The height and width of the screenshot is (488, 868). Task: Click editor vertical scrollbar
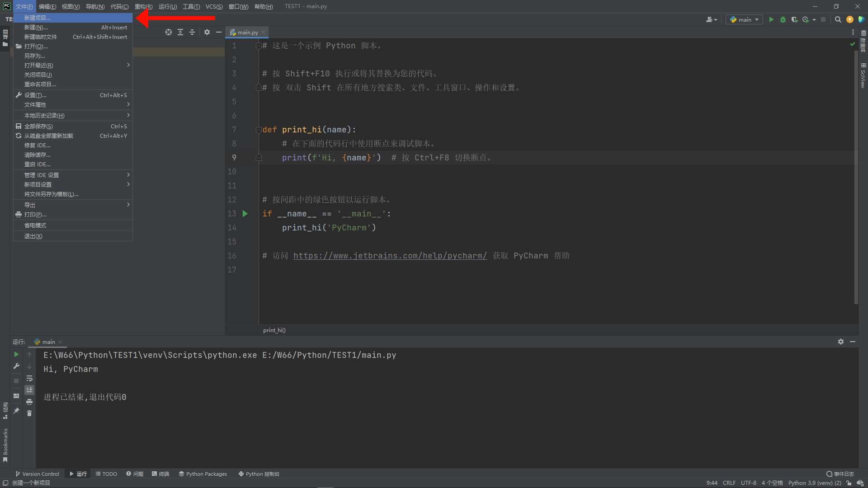click(856, 176)
